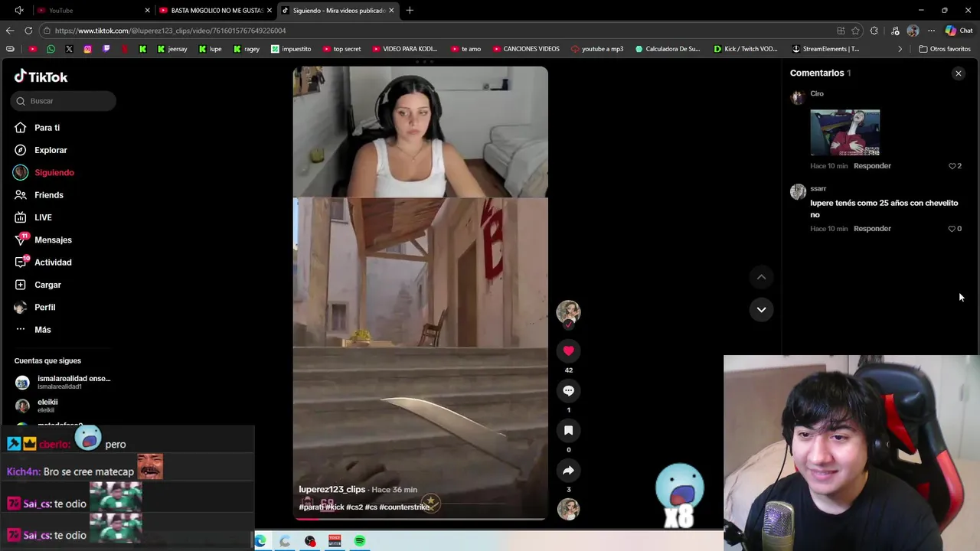Screen dimensions: 980x551
Task: Open the Para ti feed
Action: (x=47, y=128)
